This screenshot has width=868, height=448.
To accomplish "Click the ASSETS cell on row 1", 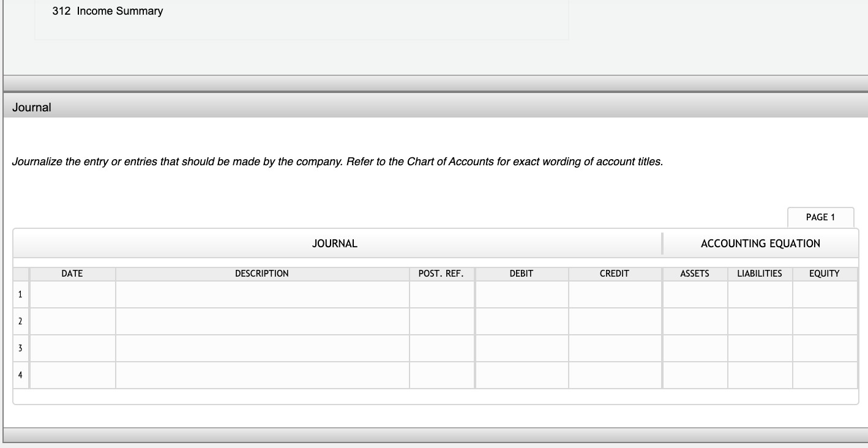I will coord(694,294).
